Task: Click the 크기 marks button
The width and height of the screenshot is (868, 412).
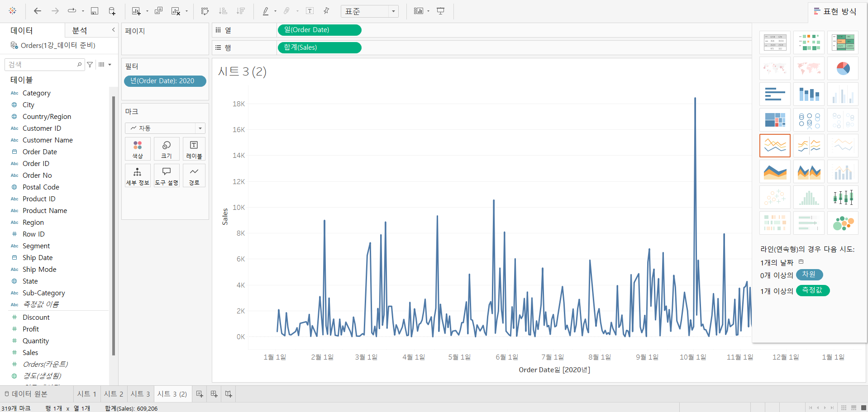Action: point(167,149)
